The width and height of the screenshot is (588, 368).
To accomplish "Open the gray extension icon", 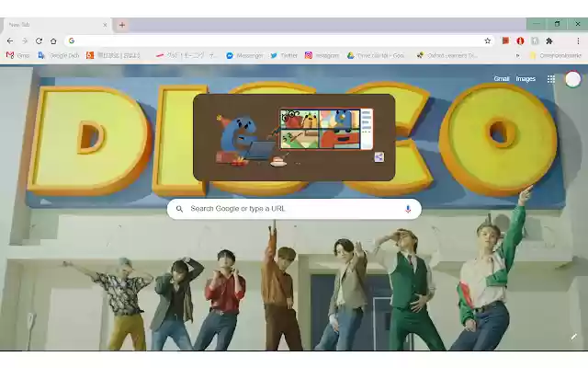I will (535, 40).
